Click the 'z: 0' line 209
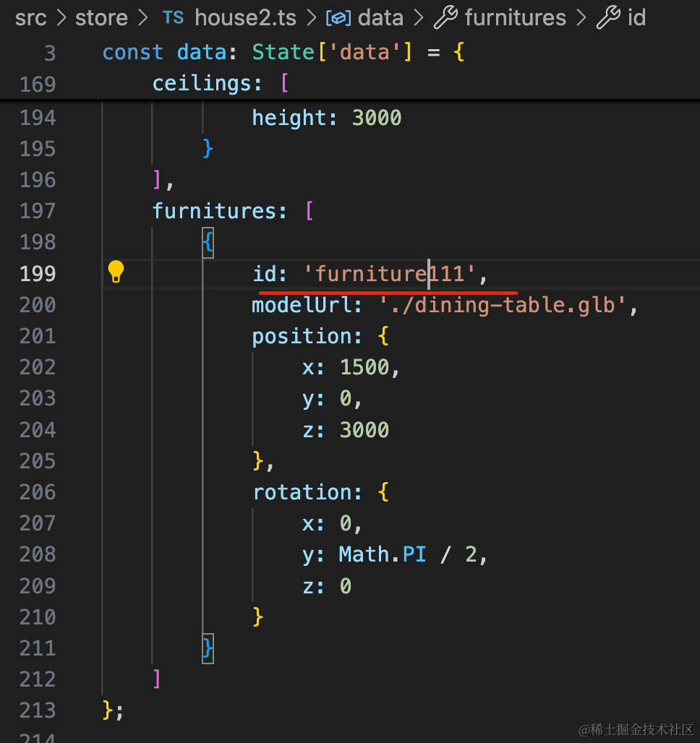This screenshot has height=743, width=700. click(327, 586)
